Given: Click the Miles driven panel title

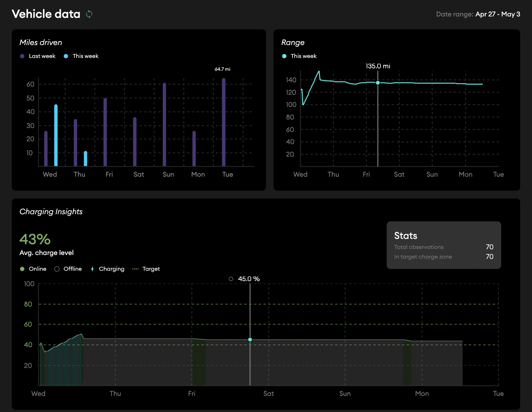Looking at the screenshot, I should pos(41,43).
